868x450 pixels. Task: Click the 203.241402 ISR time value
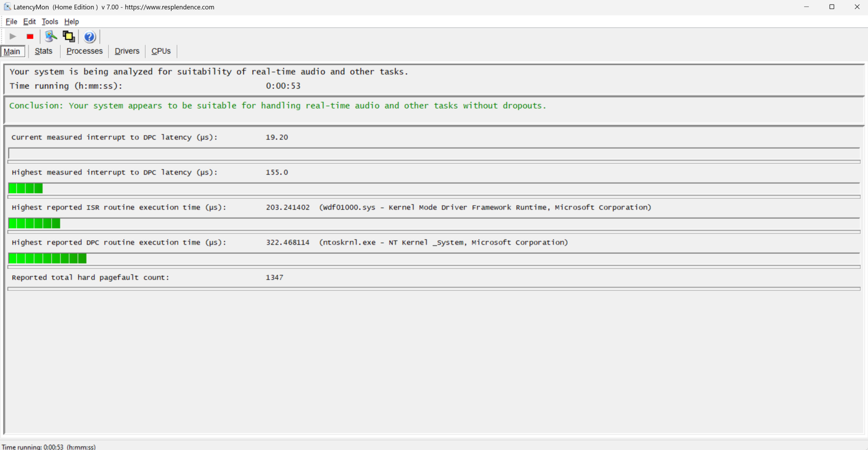(288, 207)
